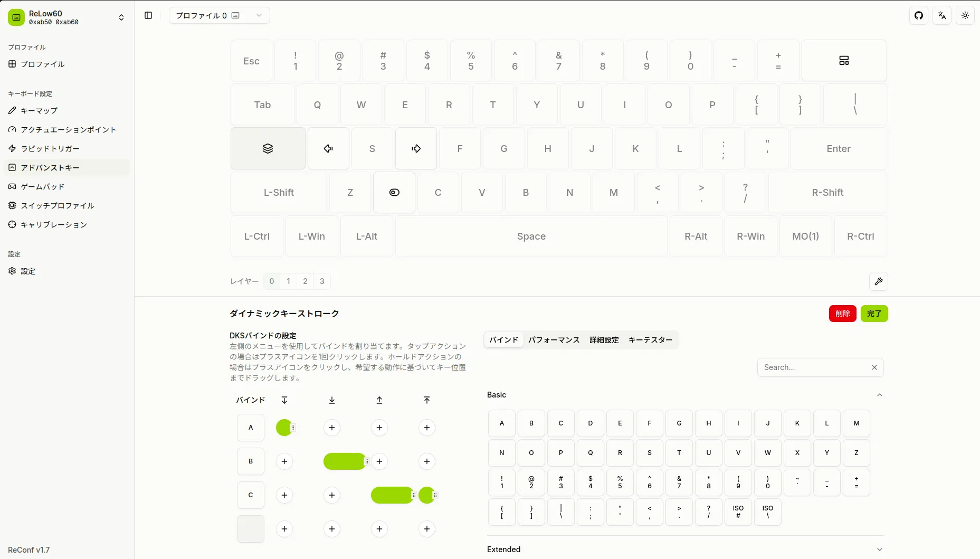Open the ReLow60 device switcher
This screenshot has height=559, width=980.
tap(67, 17)
